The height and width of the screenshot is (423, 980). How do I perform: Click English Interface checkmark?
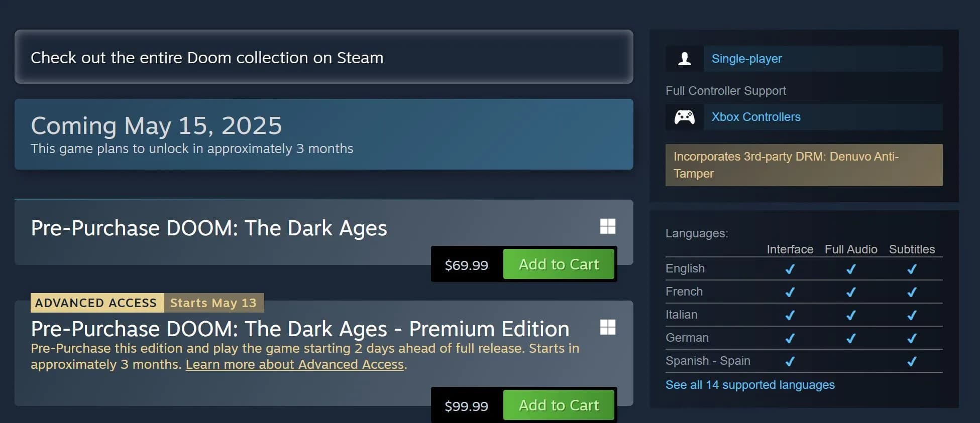(790, 269)
